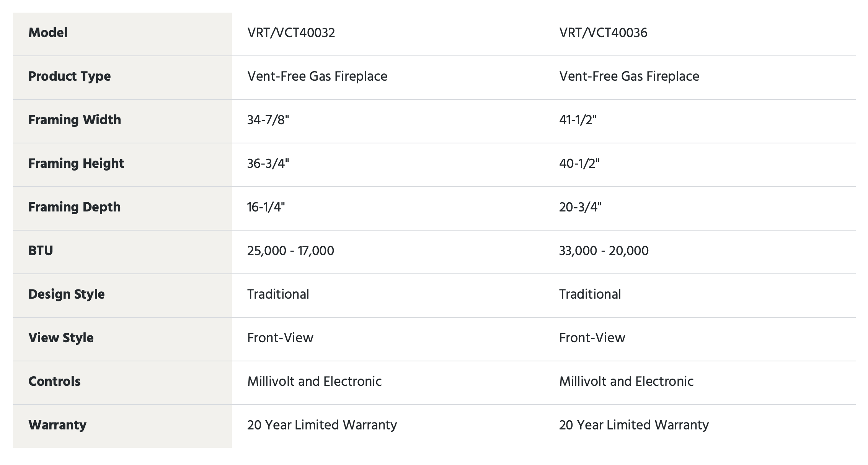This screenshot has height=465, width=868.
Task: Click the 25,000 - 17,000 BTU value
Action: pyautogui.click(x=290, y=251)
